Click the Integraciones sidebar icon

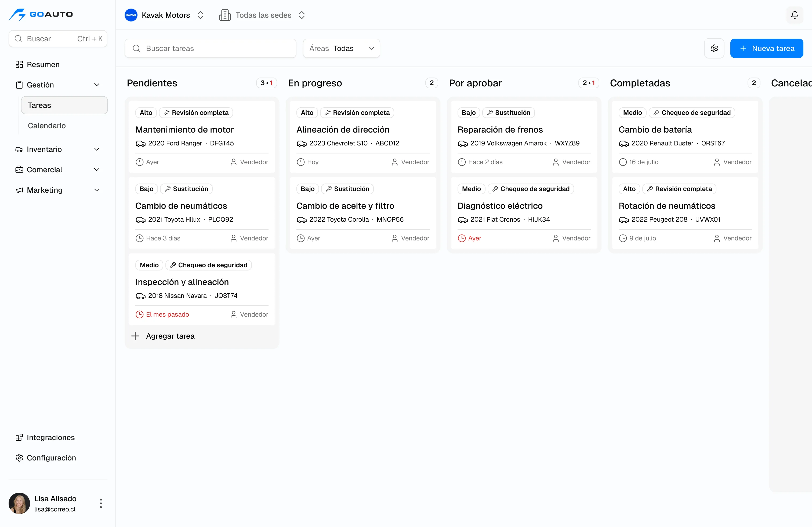(x=19, y=437)
